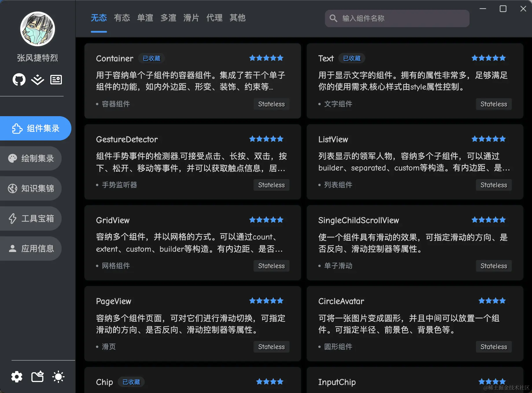Click the 容器组件 label on Container card
This screenshot has width=532, height=393.
point(116,104)
